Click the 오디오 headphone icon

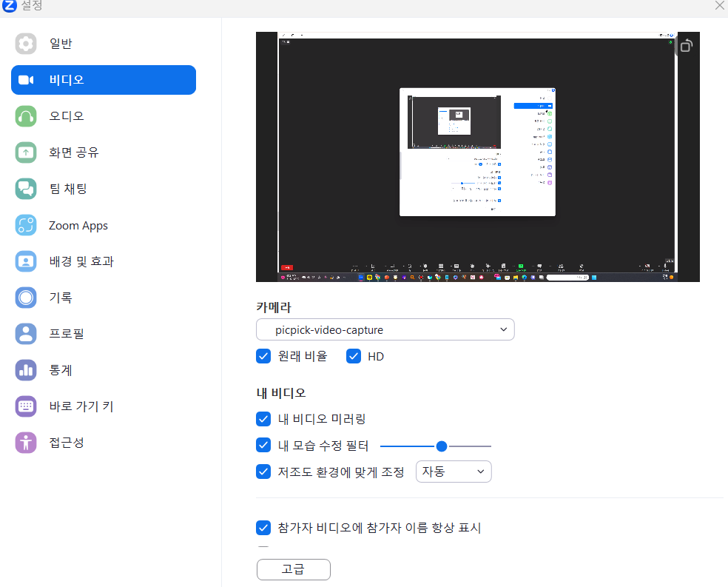(26, 116)
